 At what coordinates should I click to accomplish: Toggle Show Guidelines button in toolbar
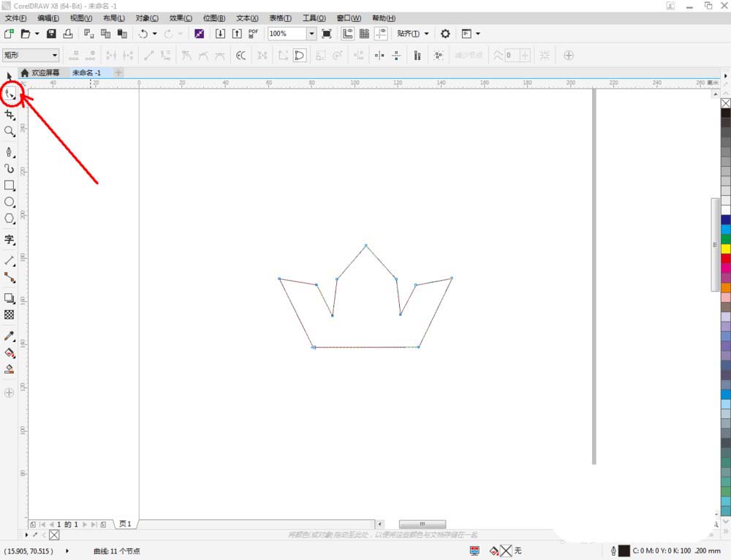[381, 34]
